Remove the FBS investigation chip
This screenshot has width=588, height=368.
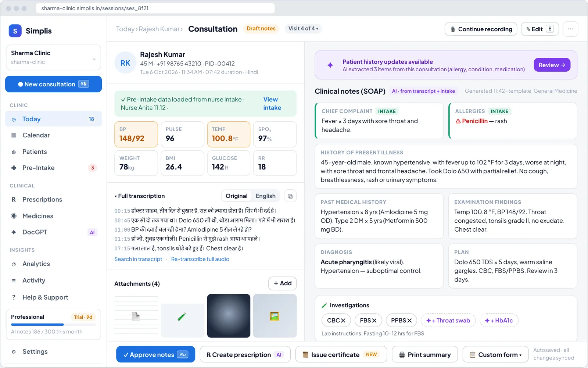click(374, 321)
